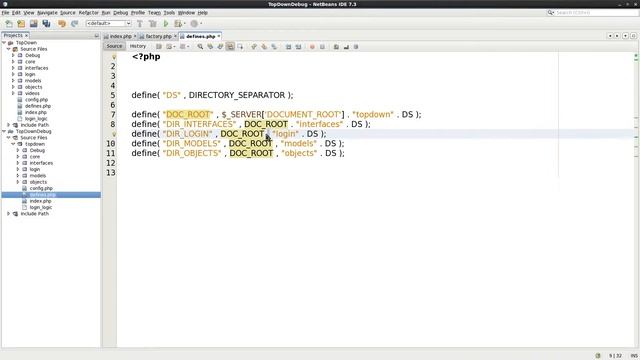Click the Shift Line Right icon
The image size is (640, 360).
point(298,47)
